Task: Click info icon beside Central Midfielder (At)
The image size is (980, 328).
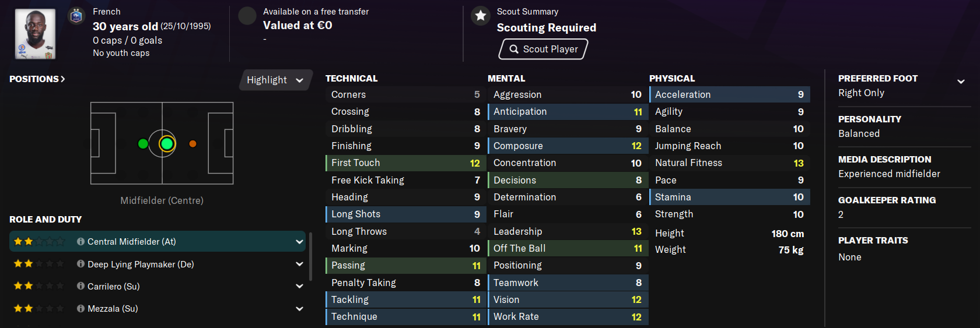Action: (x=80, y=241)
